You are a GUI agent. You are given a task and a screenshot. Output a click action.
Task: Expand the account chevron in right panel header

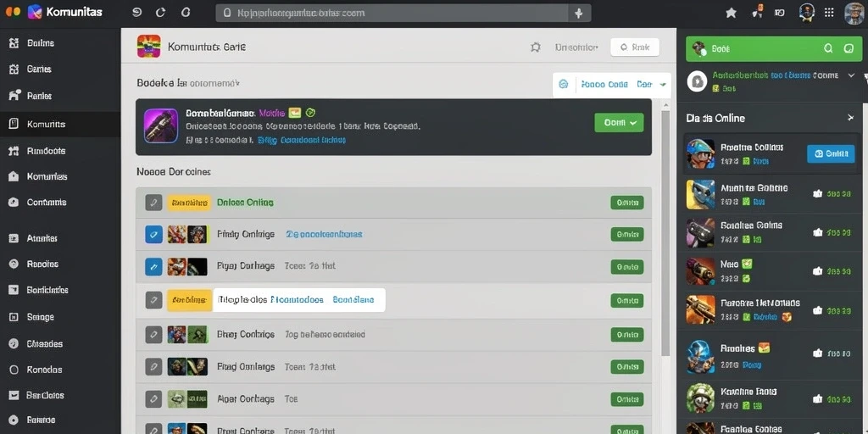tap(851, 75)
